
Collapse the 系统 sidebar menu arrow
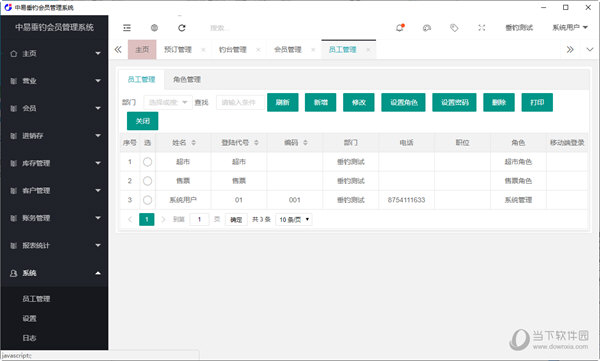(x=98, y=273)
